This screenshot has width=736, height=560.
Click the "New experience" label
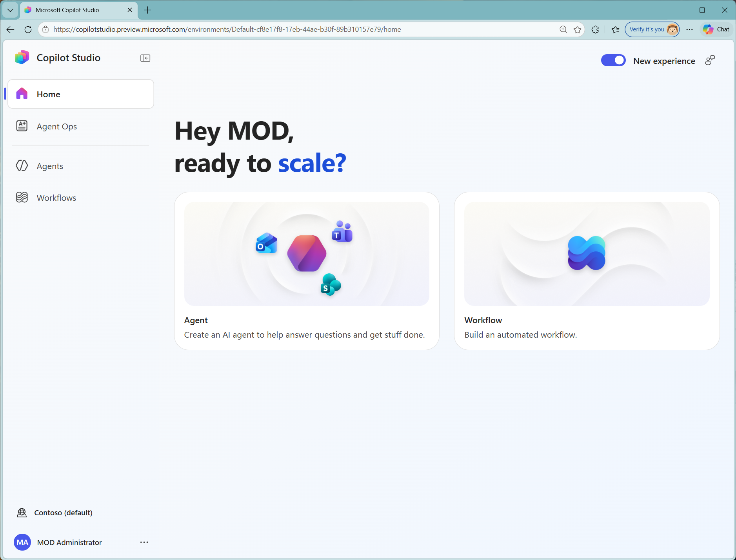tap(664, 61)
